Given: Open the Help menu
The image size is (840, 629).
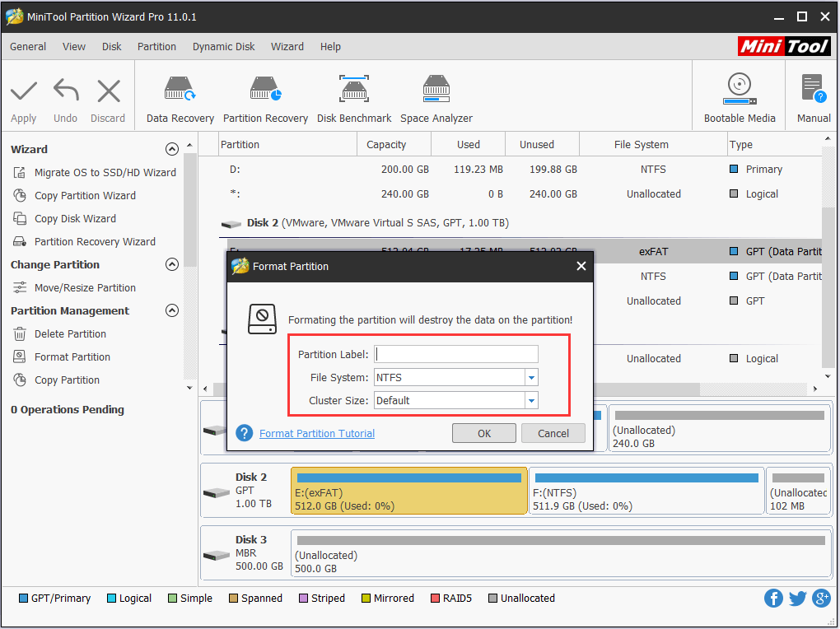Looking at the screenshot, I should (x=330, y=47).
